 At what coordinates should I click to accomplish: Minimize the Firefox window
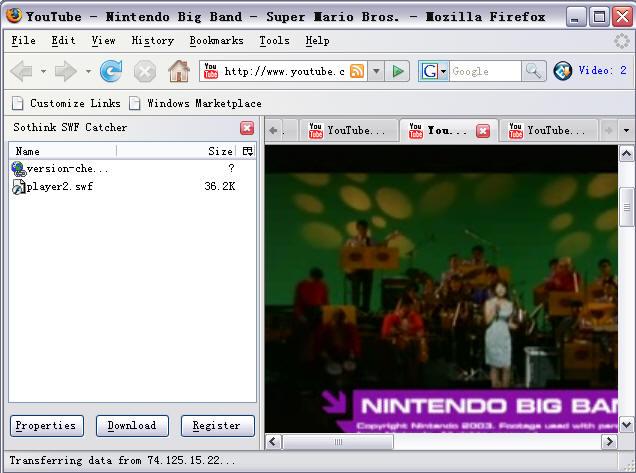coord(576,17)
